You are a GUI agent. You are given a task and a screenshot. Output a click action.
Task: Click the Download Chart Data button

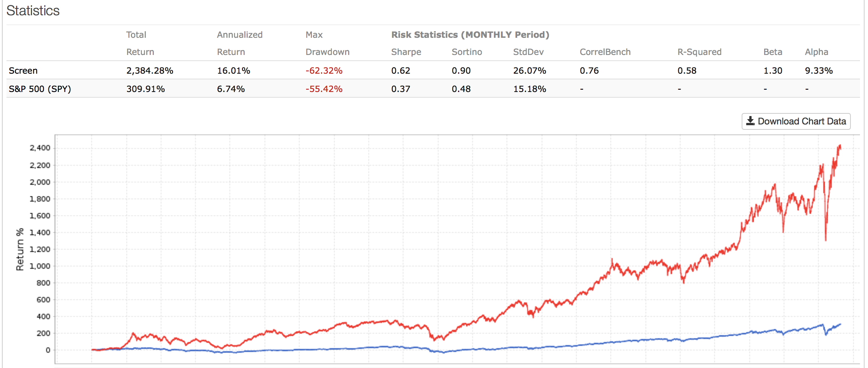(796, 121)
